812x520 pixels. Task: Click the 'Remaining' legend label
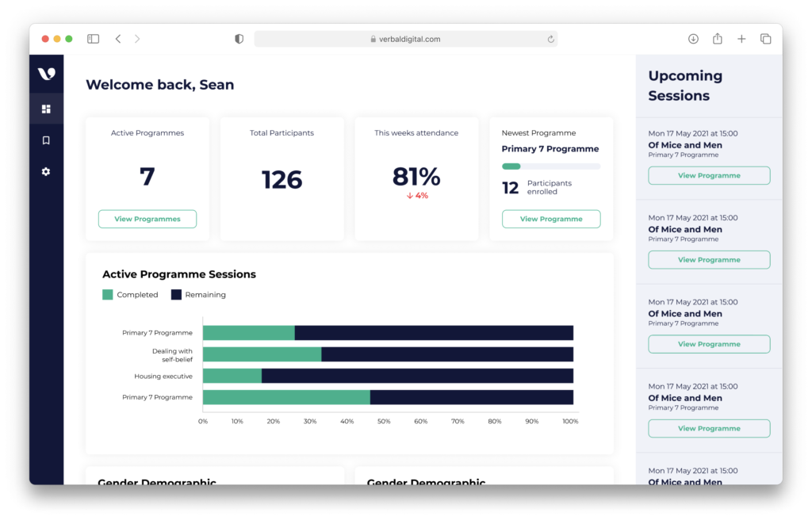click(x=205, y=295)
